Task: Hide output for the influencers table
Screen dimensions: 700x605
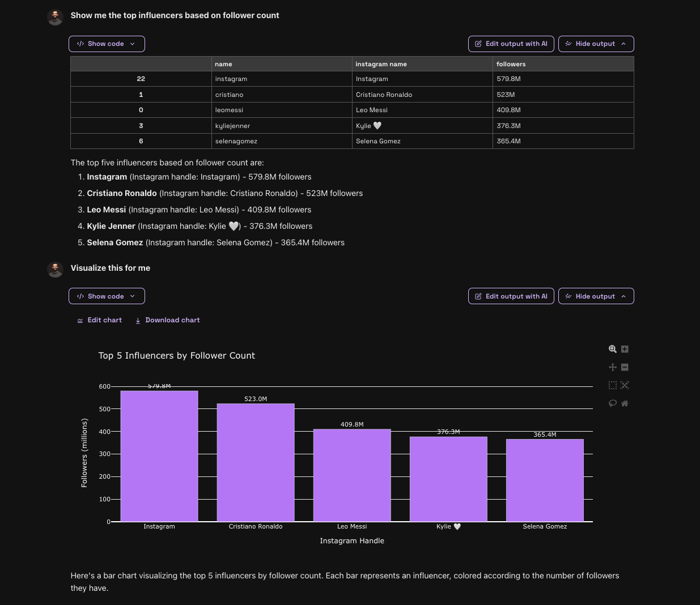Action: [x=596, y=44]
